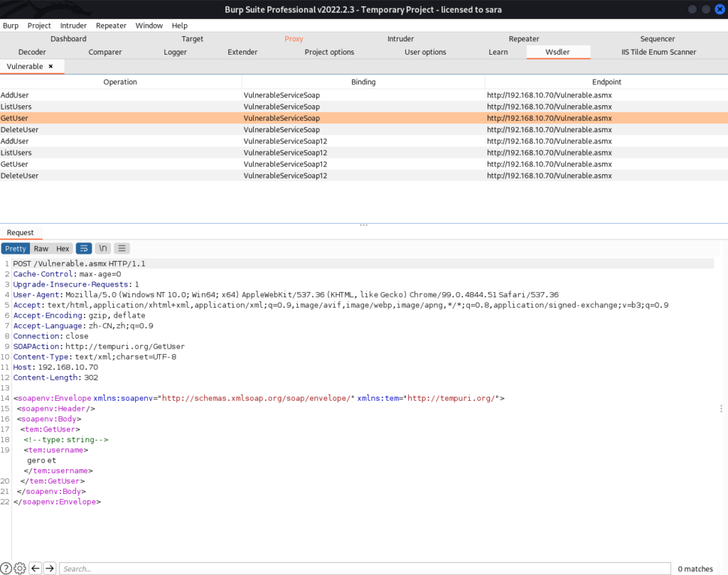The width and height of the screenshot is (728, 575).
Task: Click inside the Search input field
Action: (365, 569)
